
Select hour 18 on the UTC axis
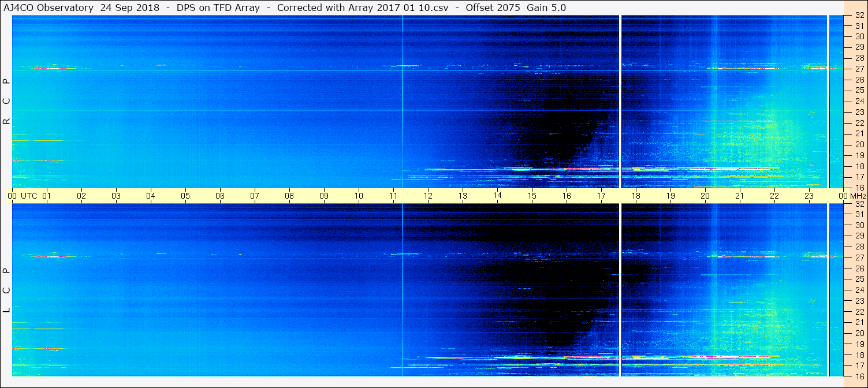pos(636,196)
